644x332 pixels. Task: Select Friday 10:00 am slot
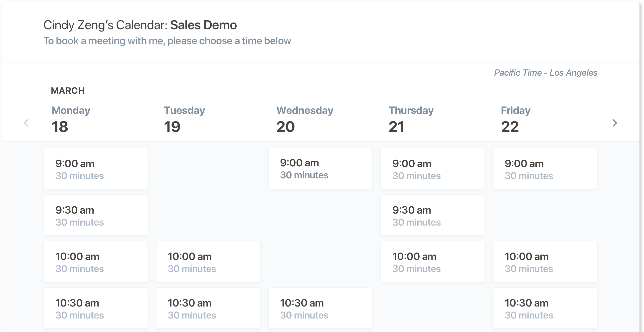pos(545,262)
